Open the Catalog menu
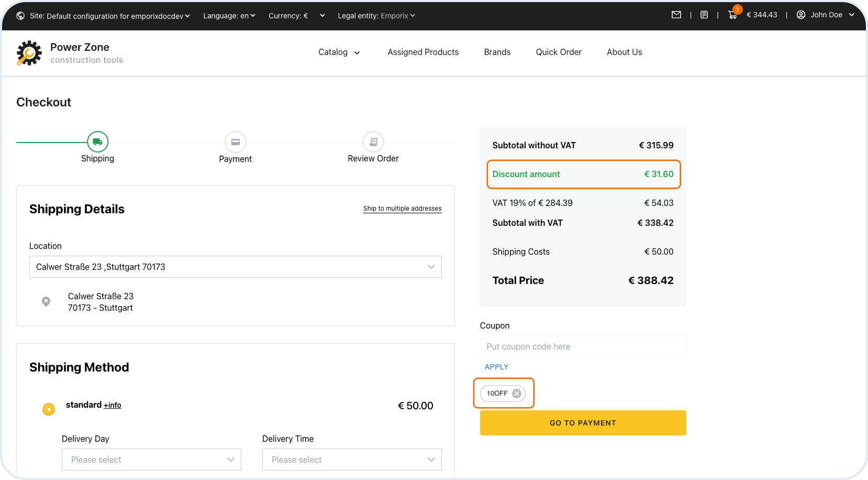 [x=339, y=52]
